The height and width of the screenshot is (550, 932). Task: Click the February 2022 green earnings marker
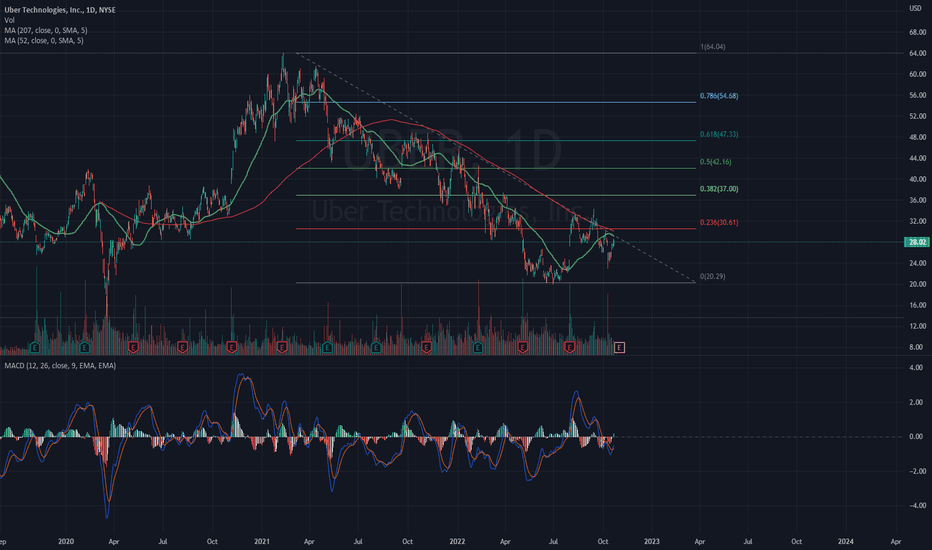(478, 347)
